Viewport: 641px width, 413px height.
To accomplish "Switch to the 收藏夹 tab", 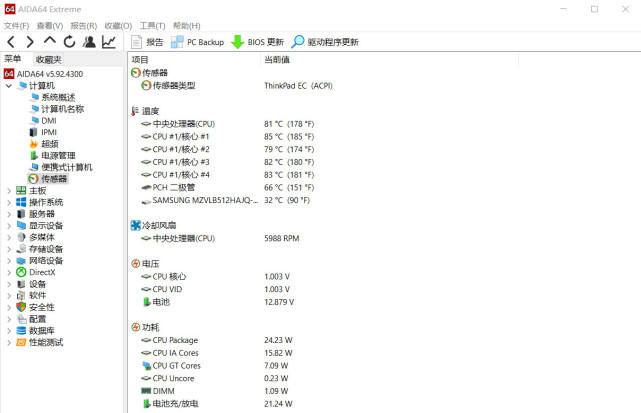I will (x=48, y=60).
